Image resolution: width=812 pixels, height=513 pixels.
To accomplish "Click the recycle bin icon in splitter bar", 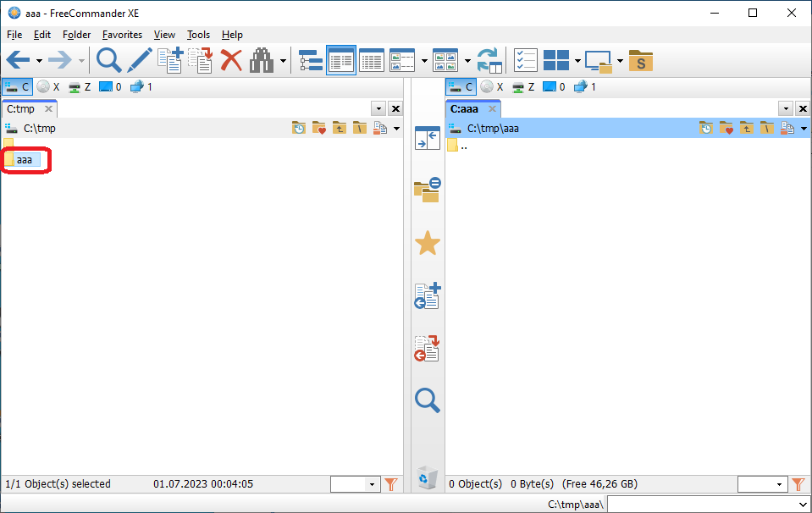I will click(x=428, y=479).
